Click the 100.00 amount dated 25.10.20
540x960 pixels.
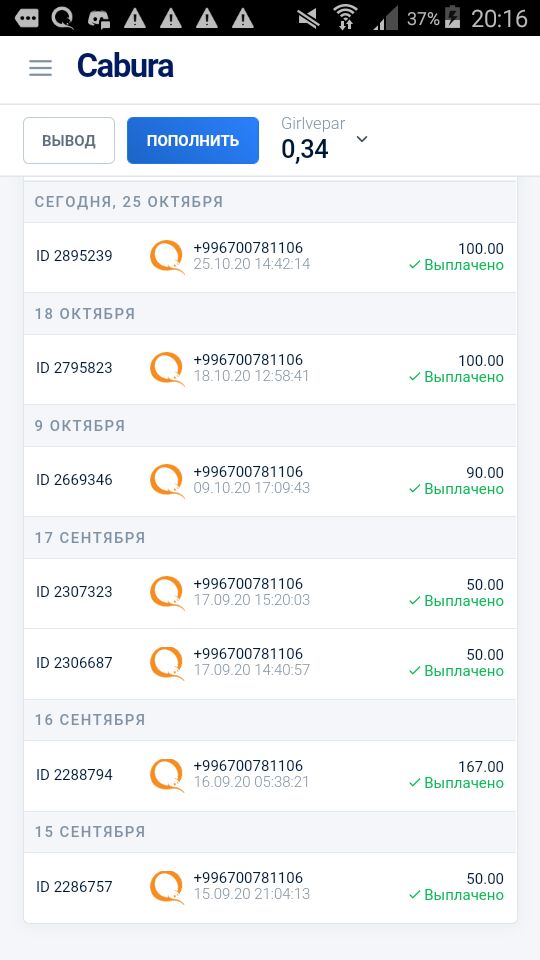[x=481, y=249]
